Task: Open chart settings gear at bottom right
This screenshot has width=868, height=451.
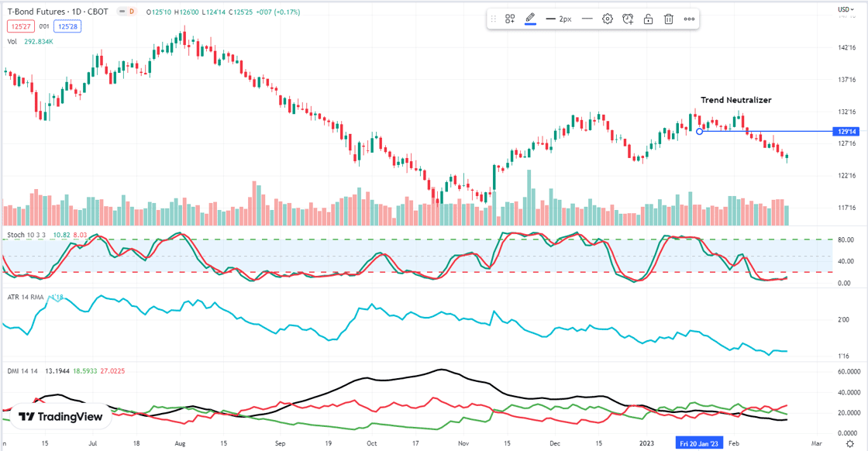Action: pos(850,443)
